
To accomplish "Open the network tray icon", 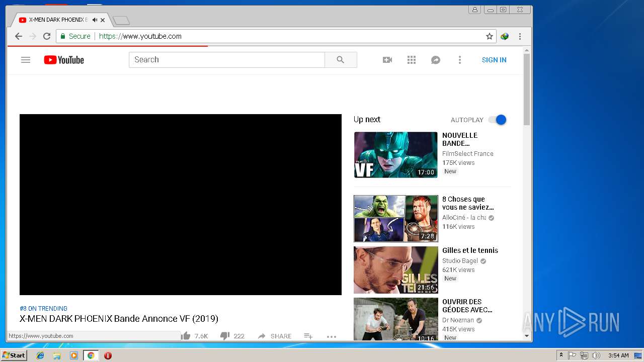I will 584,355.
